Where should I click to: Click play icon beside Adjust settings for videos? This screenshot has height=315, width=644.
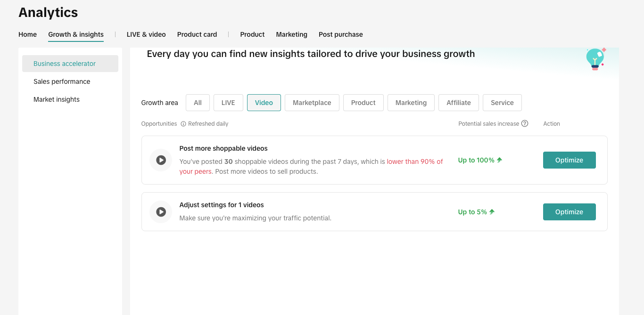tap(161, 212)
